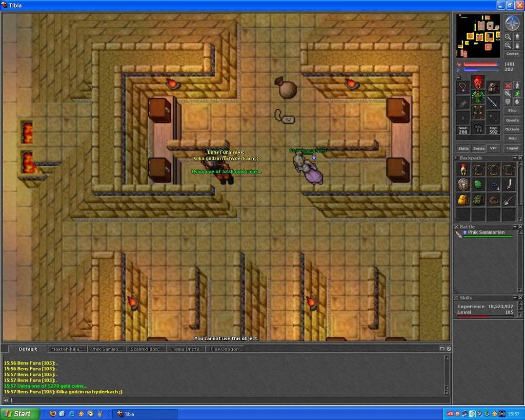Click the compass rose on minimap
The width and height of the screenshot is (525, 420).
pos(512,23)
